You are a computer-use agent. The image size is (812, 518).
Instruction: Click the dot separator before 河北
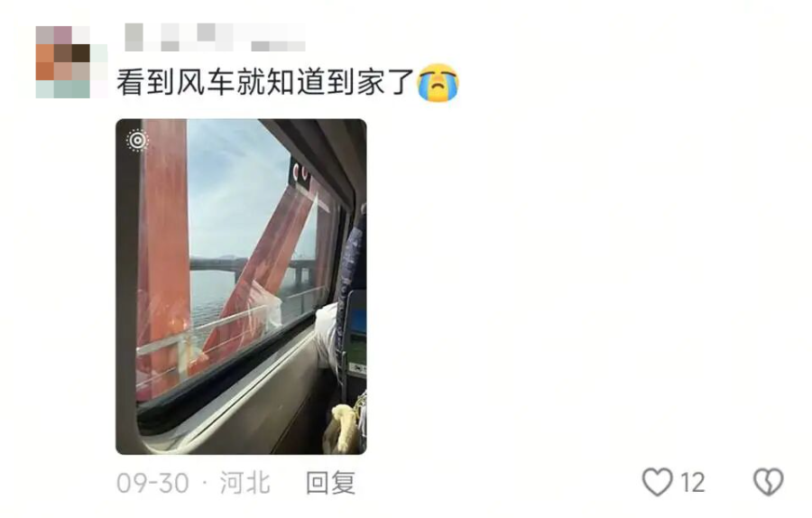[x=205, y=484]
